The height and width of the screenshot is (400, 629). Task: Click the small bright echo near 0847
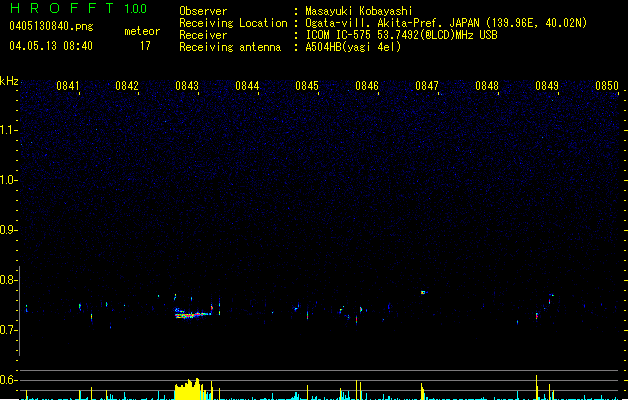[x=423, y=292]
